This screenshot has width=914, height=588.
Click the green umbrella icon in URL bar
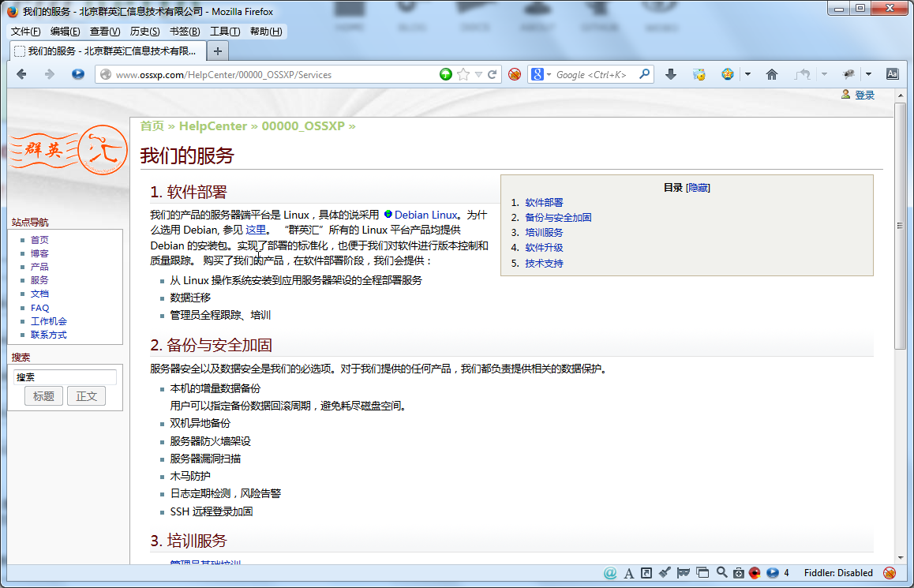tap(446, 74)
